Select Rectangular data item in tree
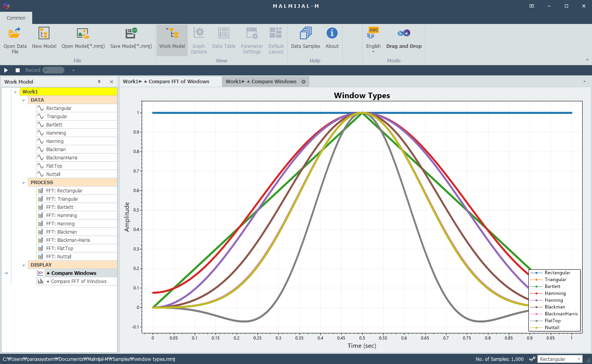Viewport: 592px width, 364px height. pyautogui.click(x=77, y=108)
